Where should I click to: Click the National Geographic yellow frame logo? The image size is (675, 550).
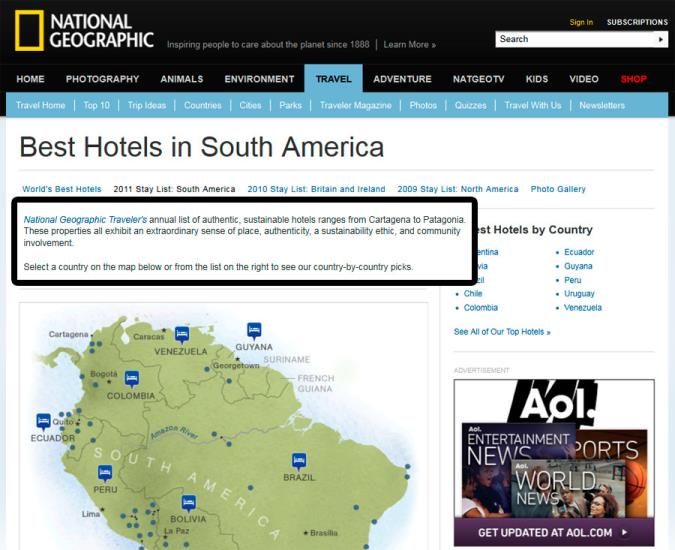pos(29,31)
